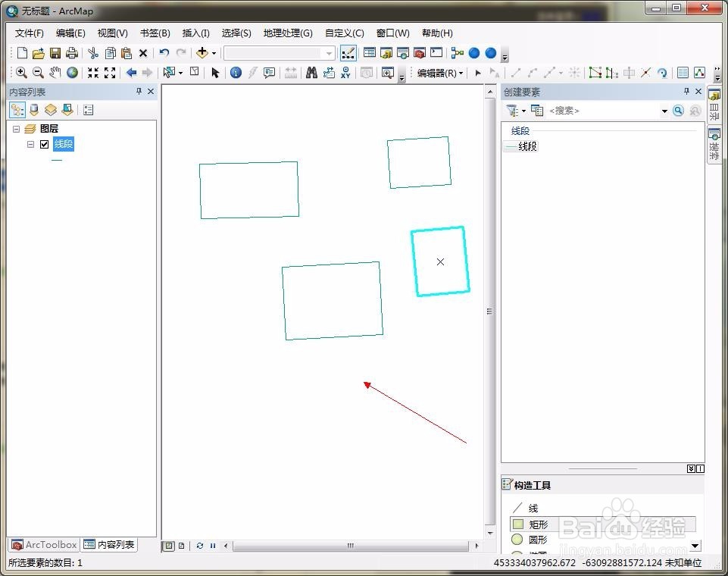Image resolution: width=728 pixels, height=576 pixels.
Task: Switch to the ArcToolbox tab
Action: coord(43,544)
